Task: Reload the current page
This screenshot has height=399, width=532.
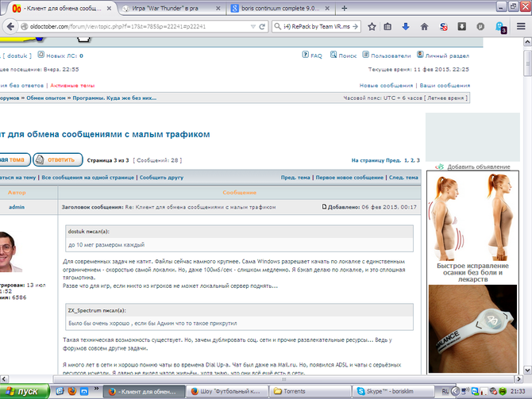Action: tap(262, 26)
